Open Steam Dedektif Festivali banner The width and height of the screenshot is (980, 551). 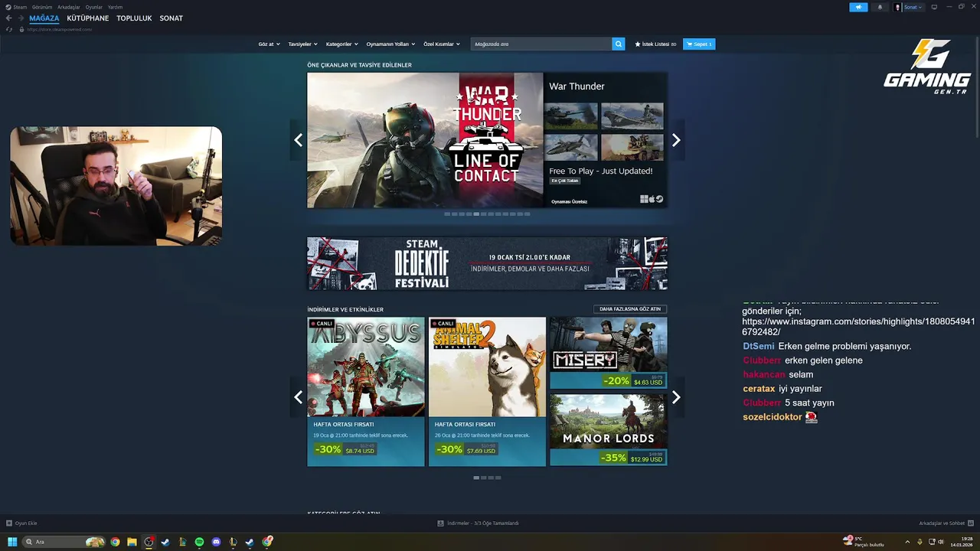tap(487, 263)
